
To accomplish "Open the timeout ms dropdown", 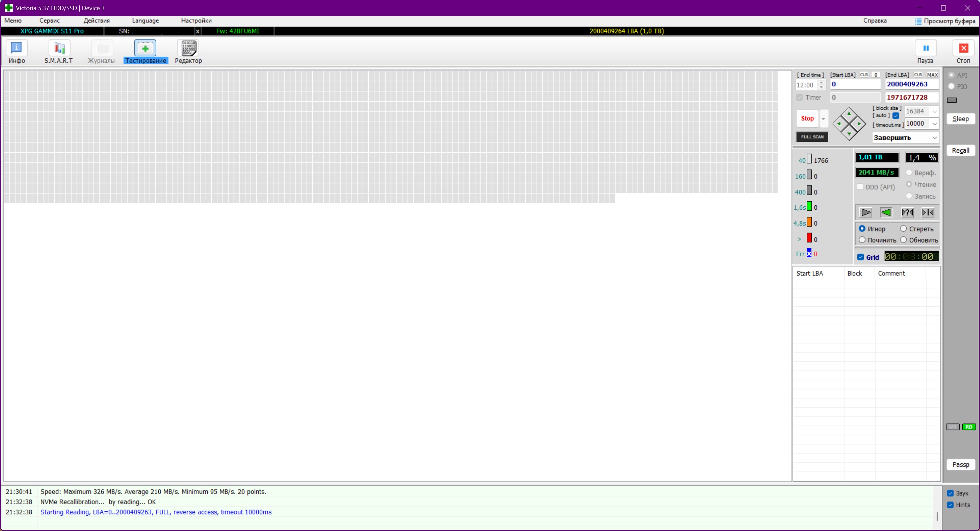I will [x=934, y=124].
